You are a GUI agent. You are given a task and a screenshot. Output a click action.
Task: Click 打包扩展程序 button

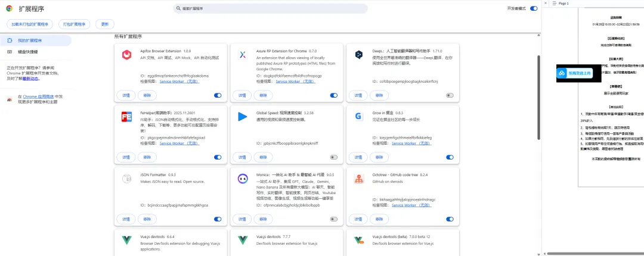[74, 24]
